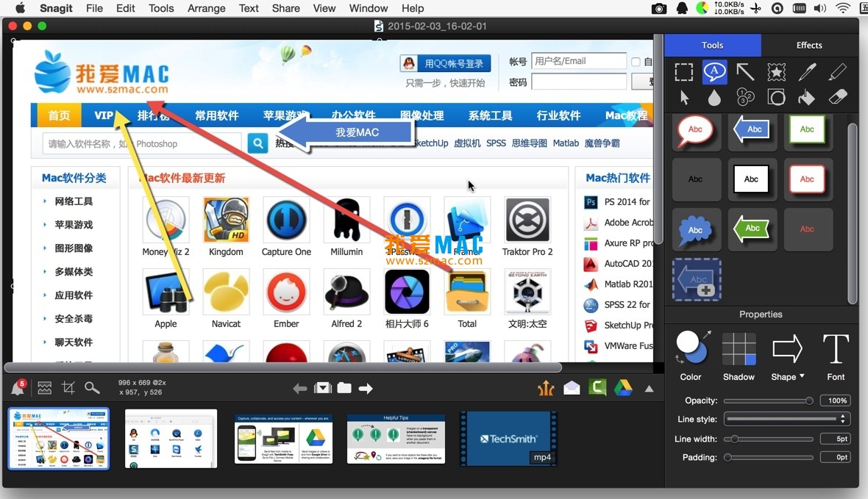
Task: Click the style gallery vertical scrollbar
Action: coord(853,213)
